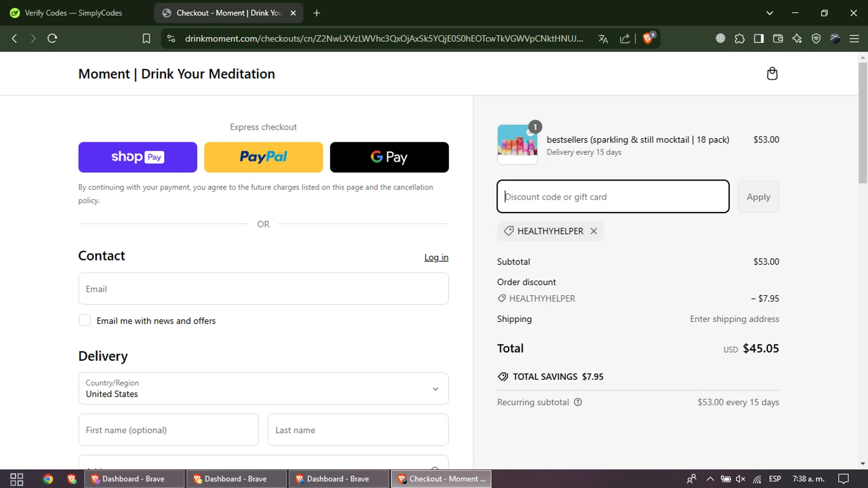Screen dimensions: 868x488
Task: Click the address bar URL
Action: pyautogui.click(x=384, y=38)
